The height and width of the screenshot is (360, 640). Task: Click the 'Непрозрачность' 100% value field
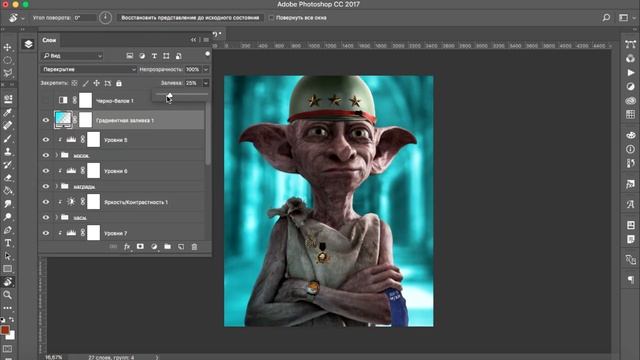[193, 69]
